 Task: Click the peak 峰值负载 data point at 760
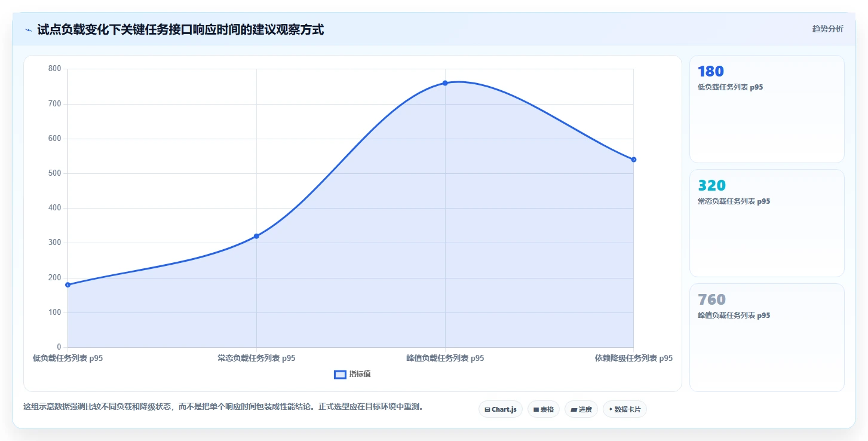[x=445, y=83]
